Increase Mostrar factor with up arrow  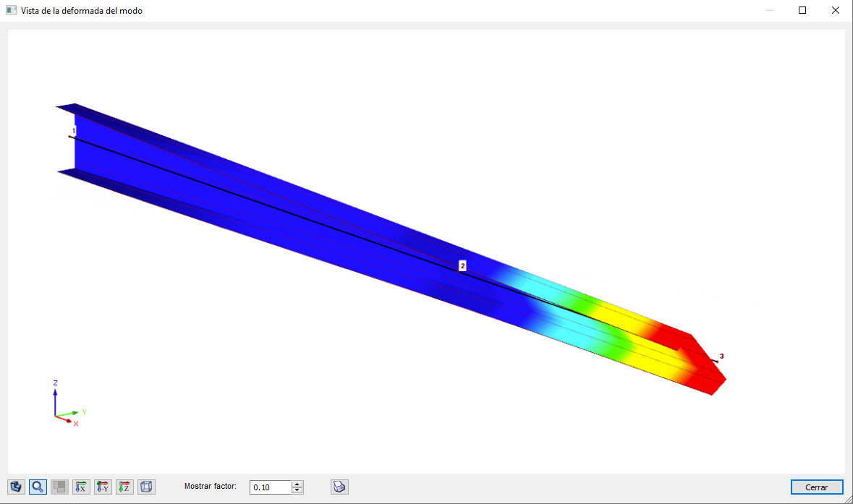point(297,484)
